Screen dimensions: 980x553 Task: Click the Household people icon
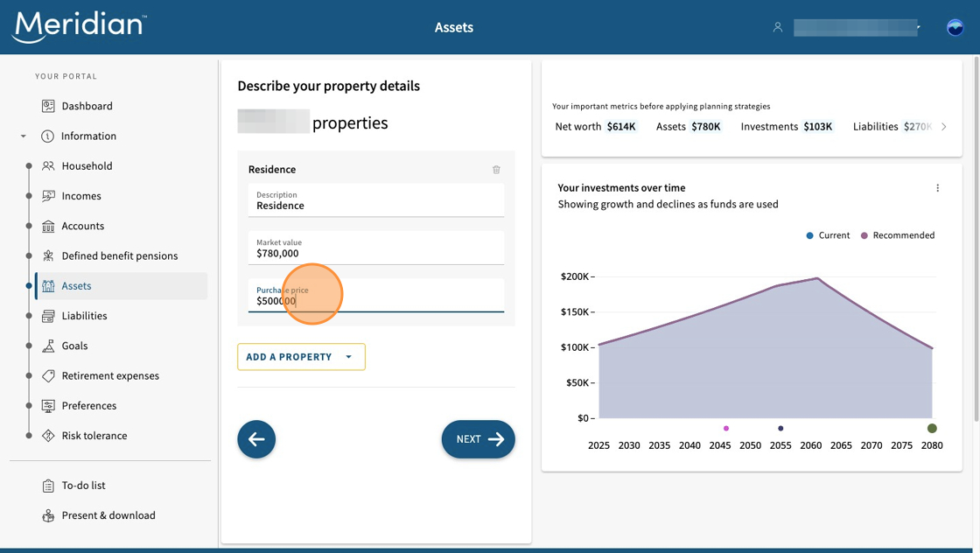click(x=48, y=166)
